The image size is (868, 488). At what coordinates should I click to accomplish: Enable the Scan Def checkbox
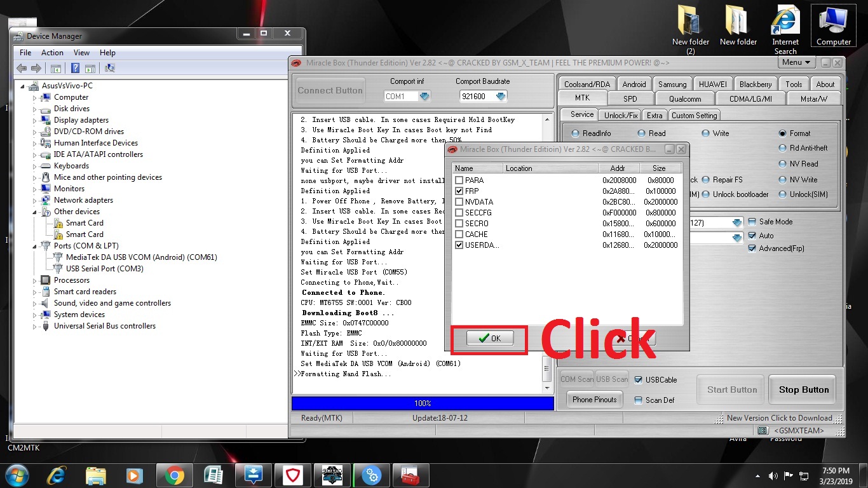(x=639, y=400)
